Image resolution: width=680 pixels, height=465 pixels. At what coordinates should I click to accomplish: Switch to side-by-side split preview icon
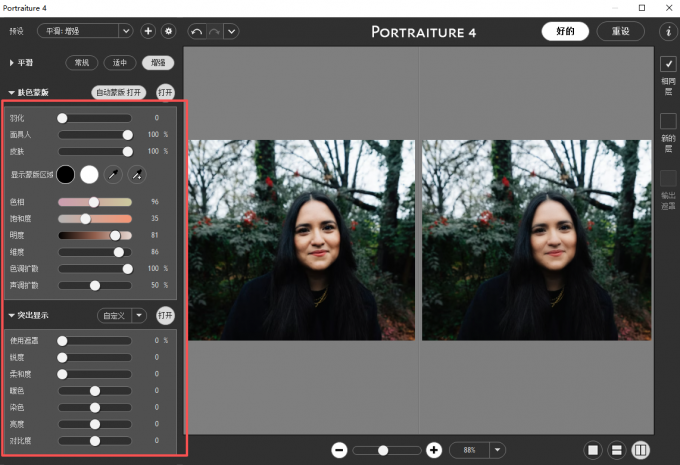click(x=640, y=450)
